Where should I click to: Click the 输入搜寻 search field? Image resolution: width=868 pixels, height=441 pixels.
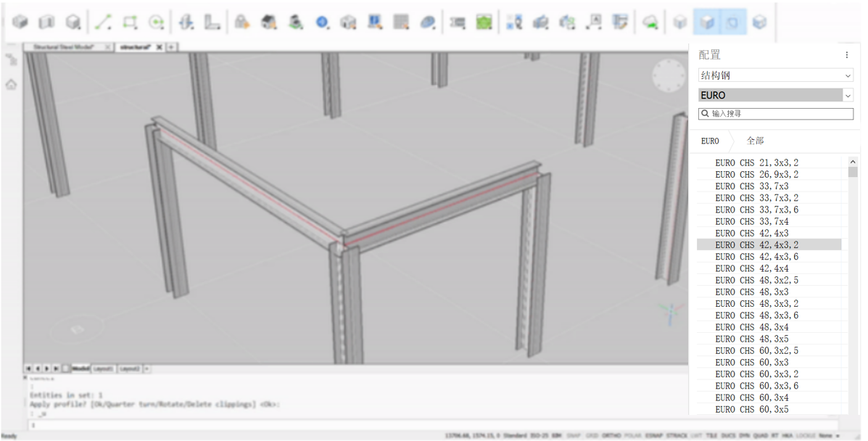pos(775,114)
